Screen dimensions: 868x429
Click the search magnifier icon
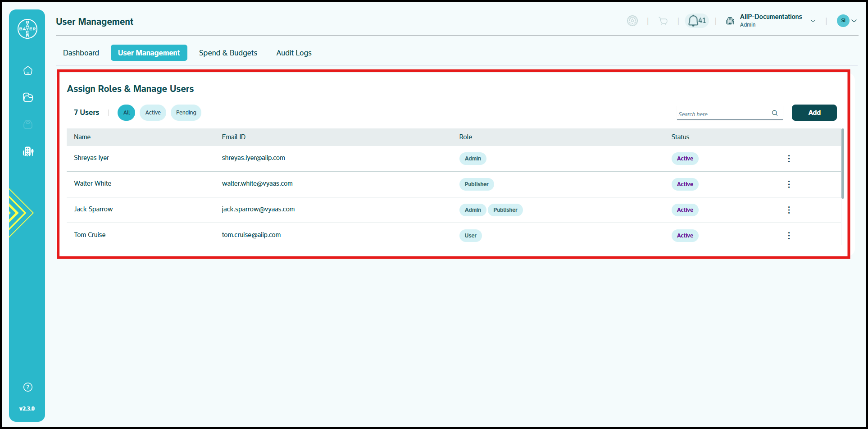(775, 113)
